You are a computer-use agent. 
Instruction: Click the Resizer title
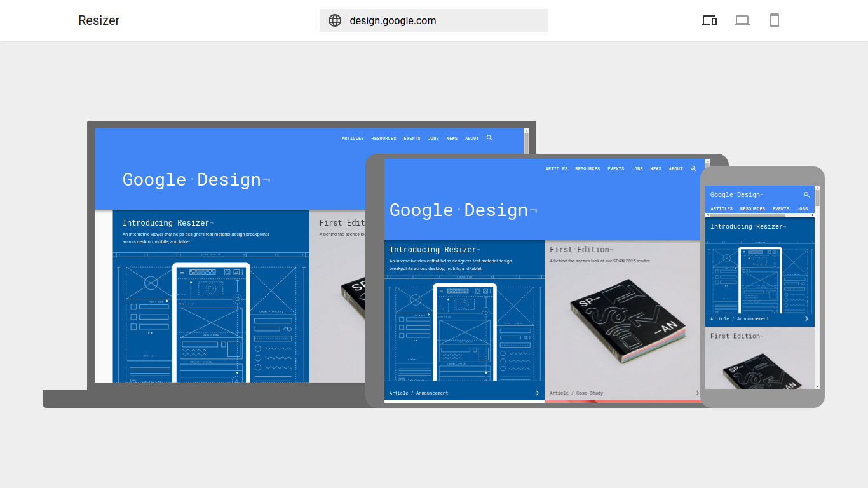point(99,20)
